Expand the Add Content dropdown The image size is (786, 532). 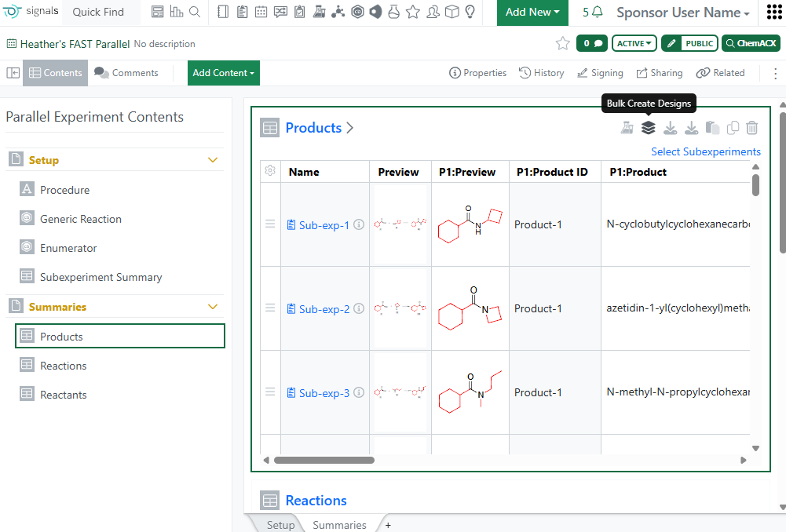(x=223, y=73)
